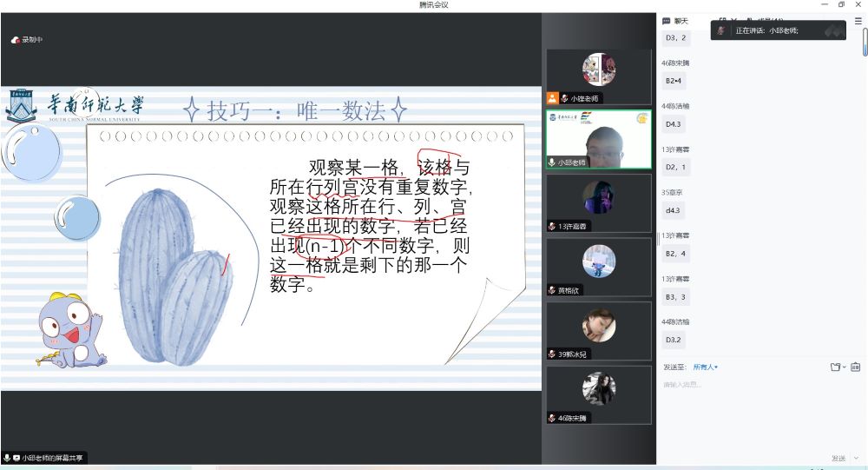This screenshot has width=868, height=470.
Task: Open the hamburger menu in chat panel
Action: pyautogui.click(x=858, y=21)
